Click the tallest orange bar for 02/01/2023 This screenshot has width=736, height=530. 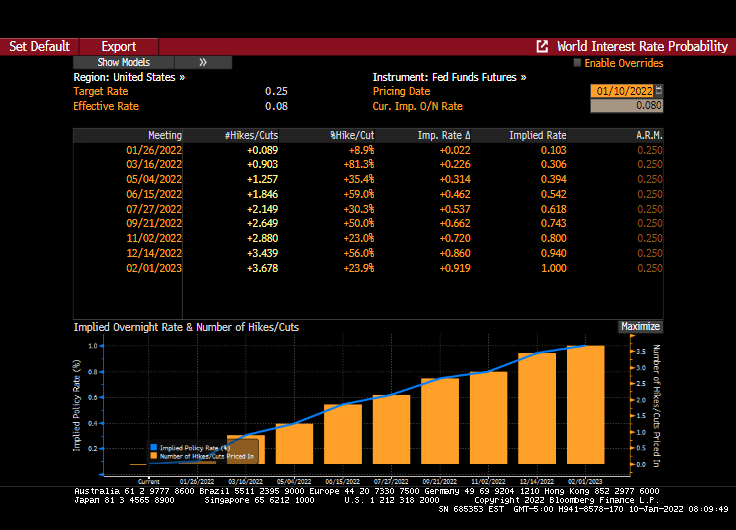pos(586,405)
